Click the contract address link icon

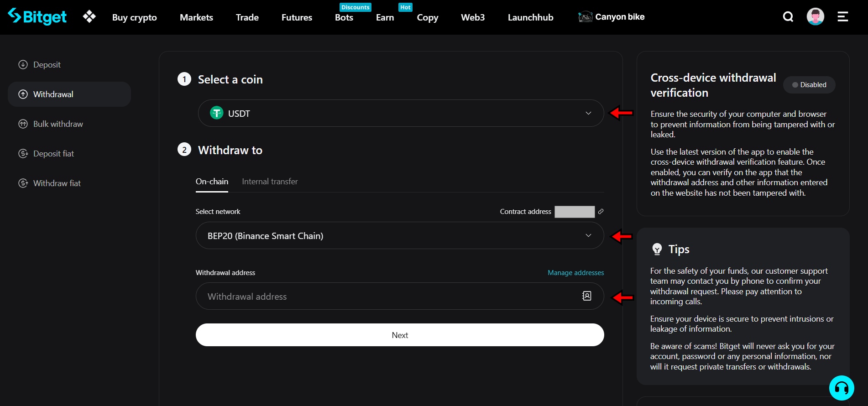[601, 212]
